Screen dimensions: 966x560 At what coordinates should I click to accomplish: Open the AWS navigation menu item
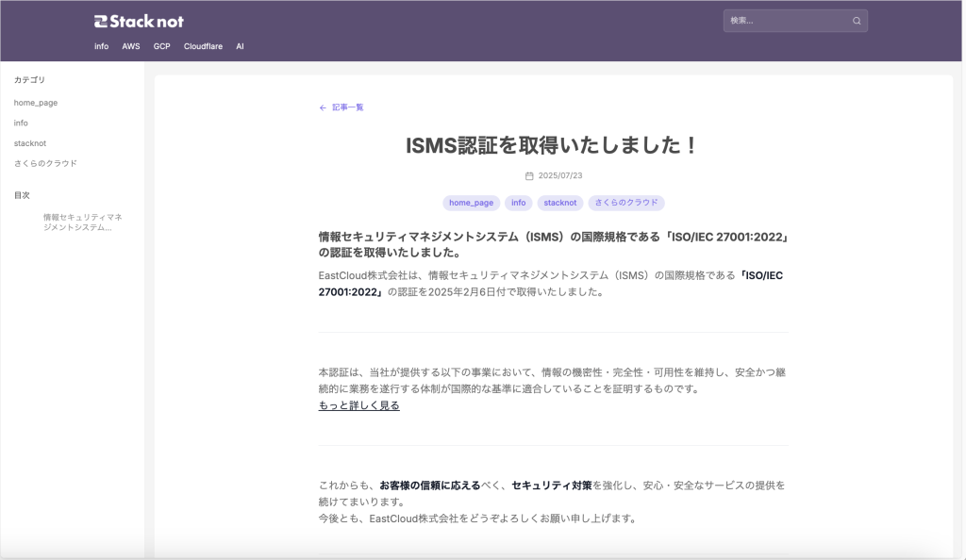click(130, 46)
